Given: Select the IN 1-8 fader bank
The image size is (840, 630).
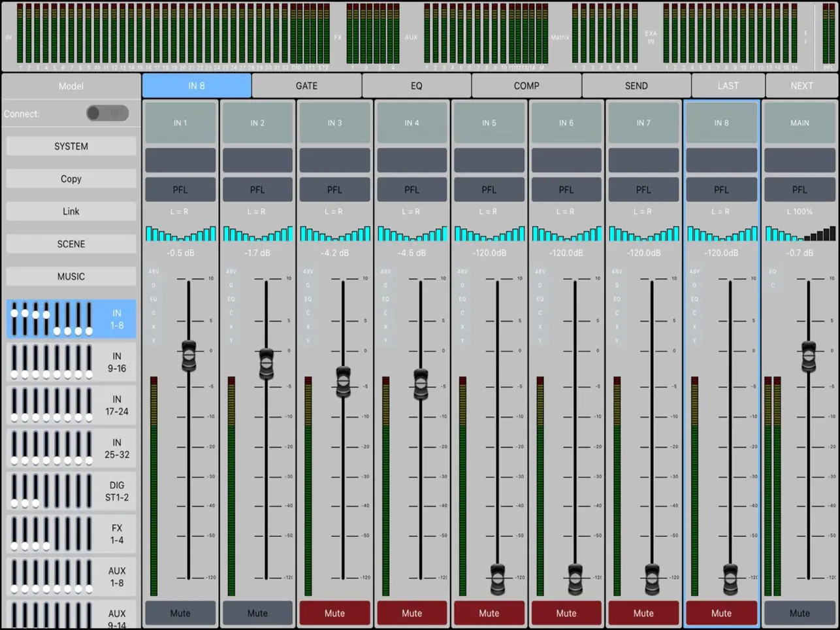Looking at the screenshot, I should click(71, 319).
